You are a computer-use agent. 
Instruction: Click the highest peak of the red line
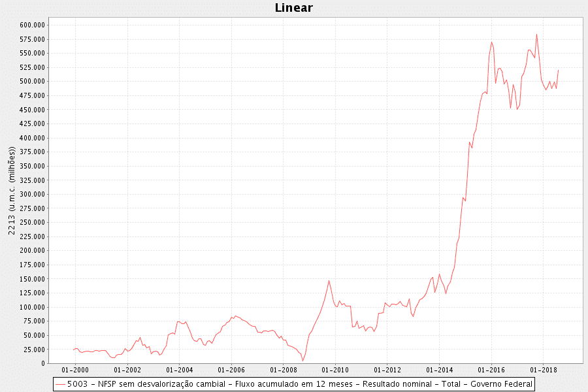pyautogui.click(x=536, y=35)
